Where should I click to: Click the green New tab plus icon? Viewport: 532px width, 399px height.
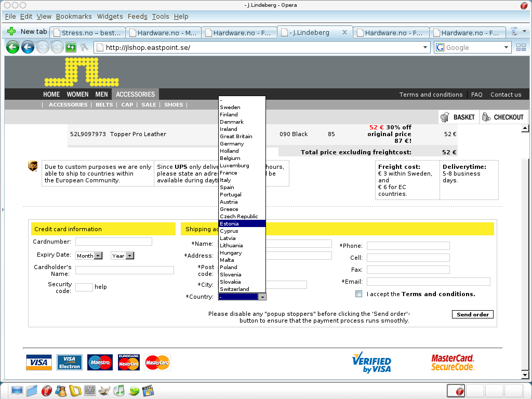(11, 32)
